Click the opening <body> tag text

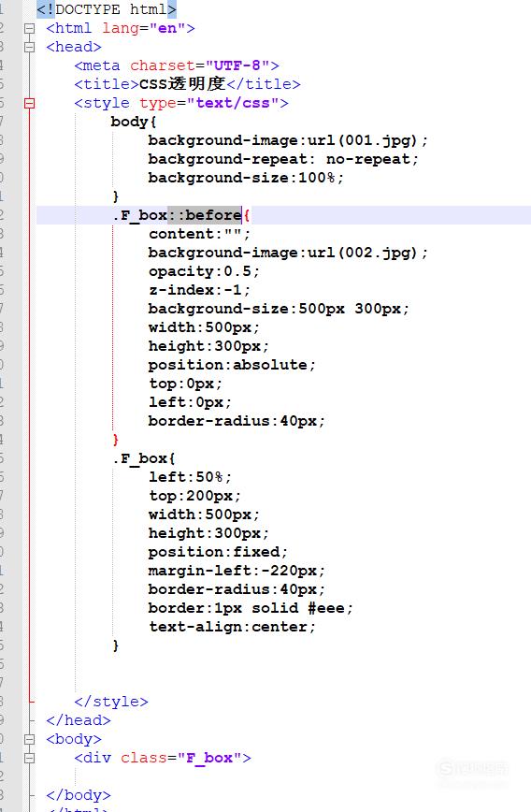tap(74, 739)
